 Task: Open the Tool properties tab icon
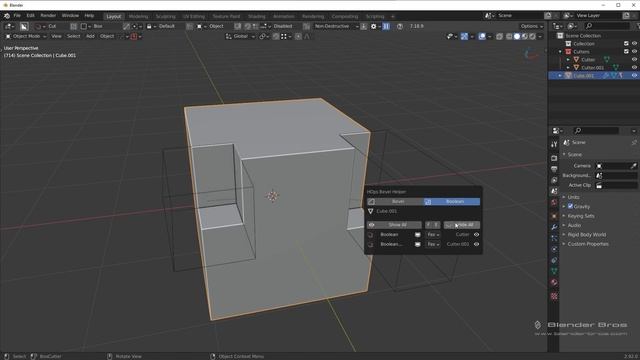click(x=554, y=144)
